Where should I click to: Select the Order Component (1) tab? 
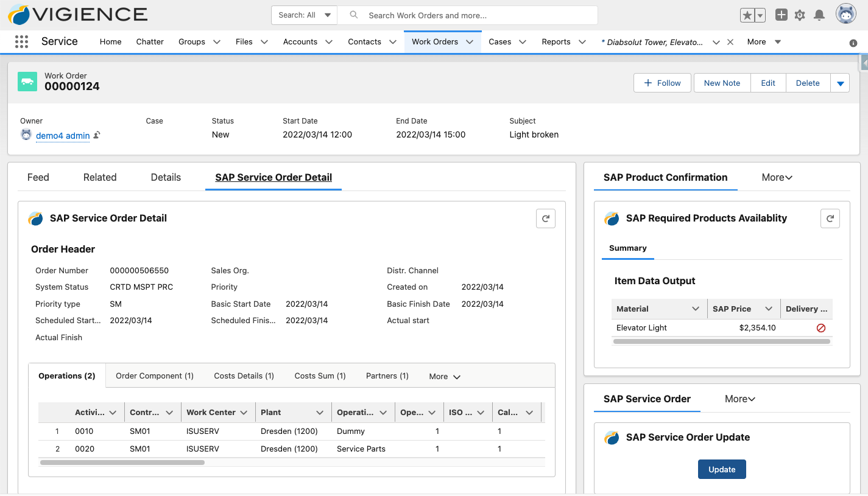[155, 376]
